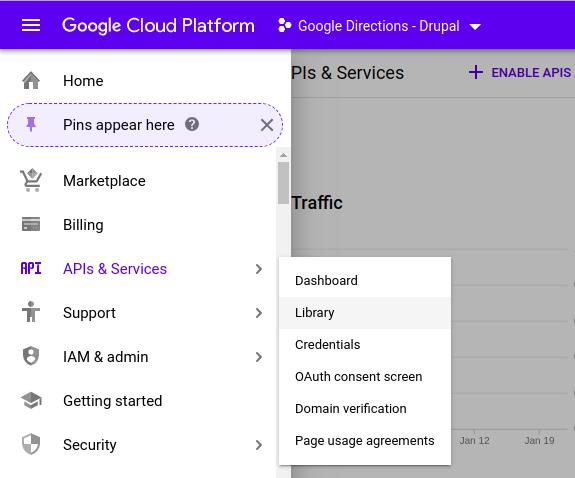
Task: Click the Billing card icon
Action: (x=31, y=224)
